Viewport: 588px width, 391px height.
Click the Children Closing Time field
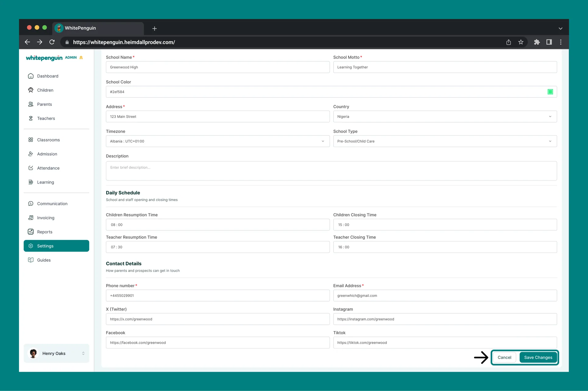tap(445, 225)
